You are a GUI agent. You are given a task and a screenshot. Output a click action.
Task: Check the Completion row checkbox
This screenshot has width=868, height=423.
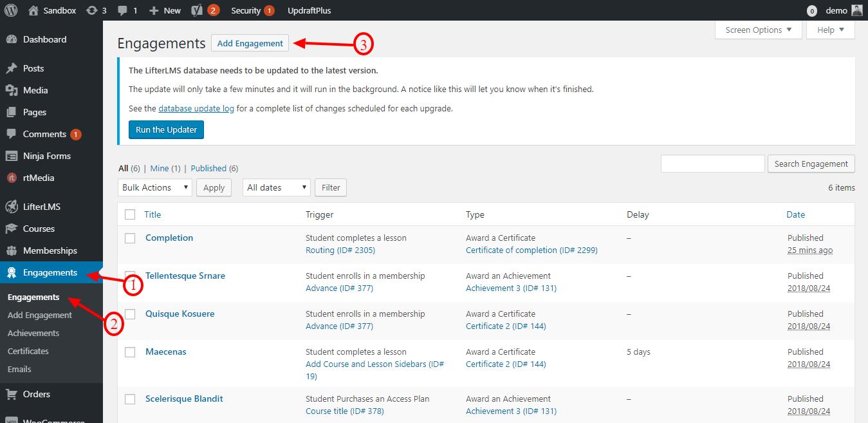coord(130,238)
